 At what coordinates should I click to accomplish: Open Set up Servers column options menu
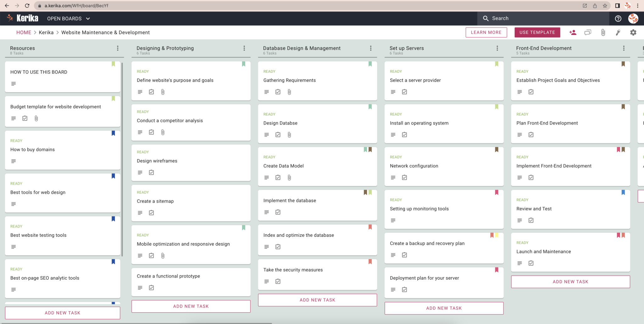click(497, 48)
